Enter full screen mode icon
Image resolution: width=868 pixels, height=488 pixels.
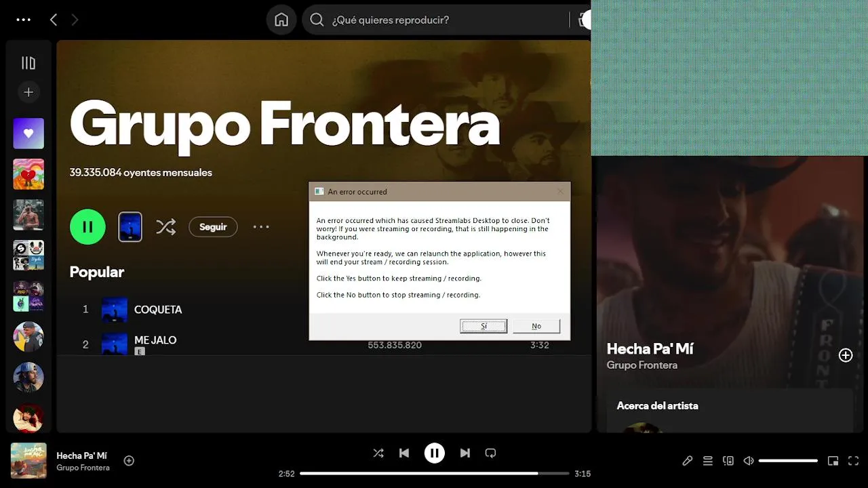[x=854, y=461]
